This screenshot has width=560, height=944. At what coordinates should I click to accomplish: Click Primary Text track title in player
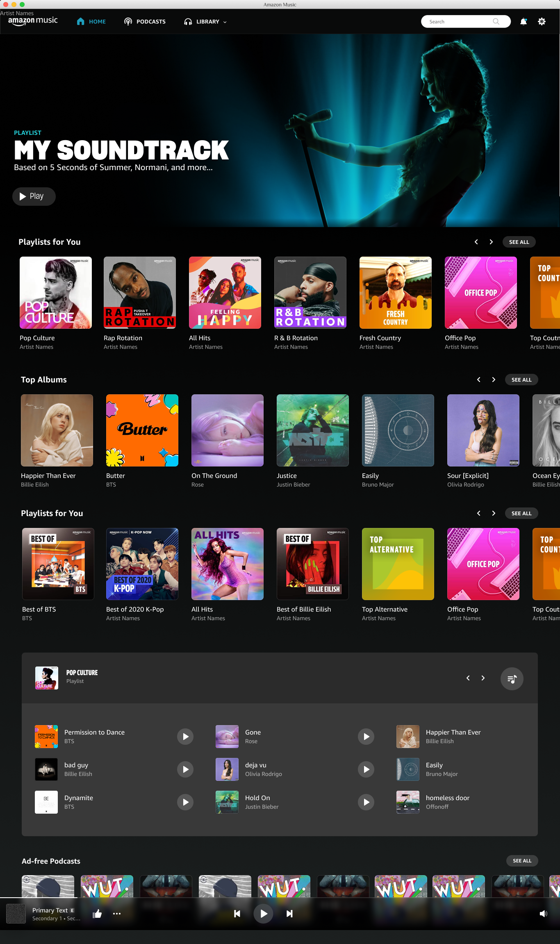click(50, 910)
